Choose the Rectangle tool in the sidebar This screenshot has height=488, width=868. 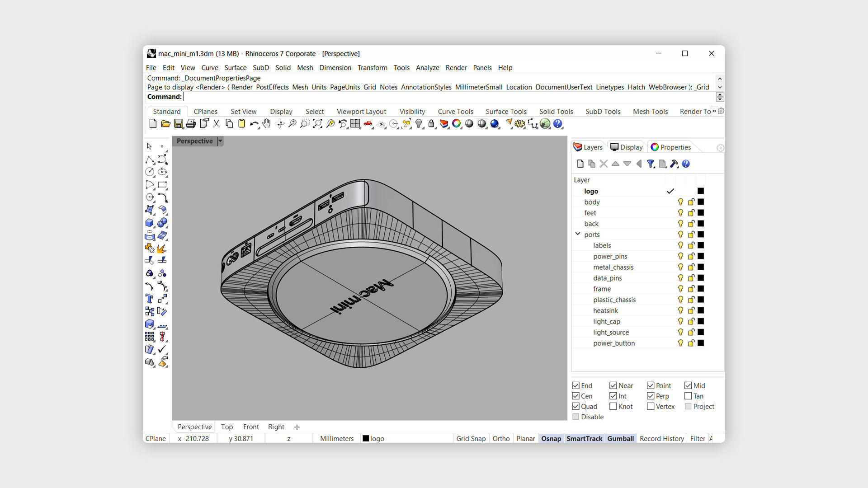pos(162,185)
